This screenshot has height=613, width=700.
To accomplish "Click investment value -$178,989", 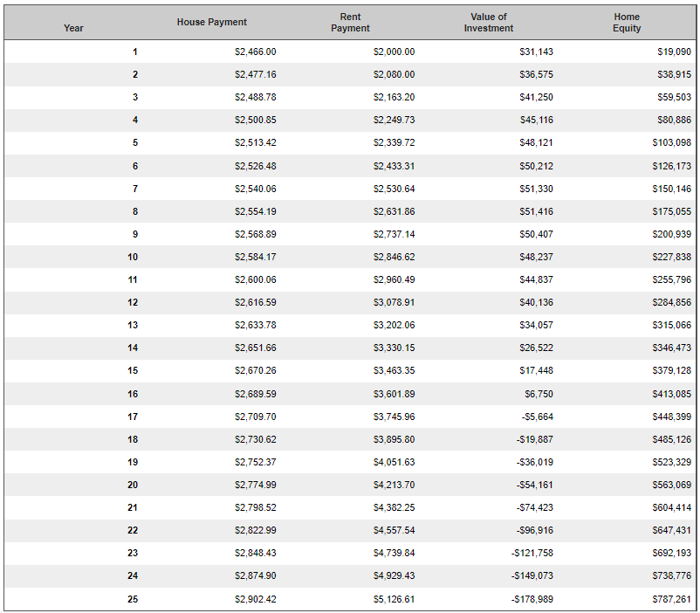I will [x=532, y=600].
